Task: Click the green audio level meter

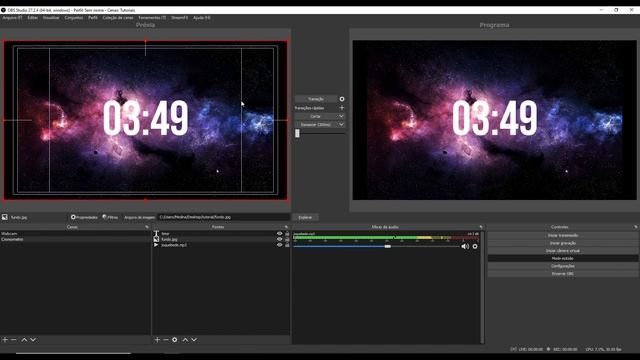Action: click(386, 237)
